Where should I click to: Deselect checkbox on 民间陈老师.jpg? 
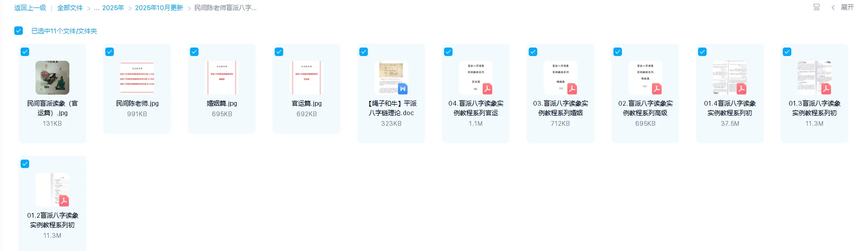(110, 52)
